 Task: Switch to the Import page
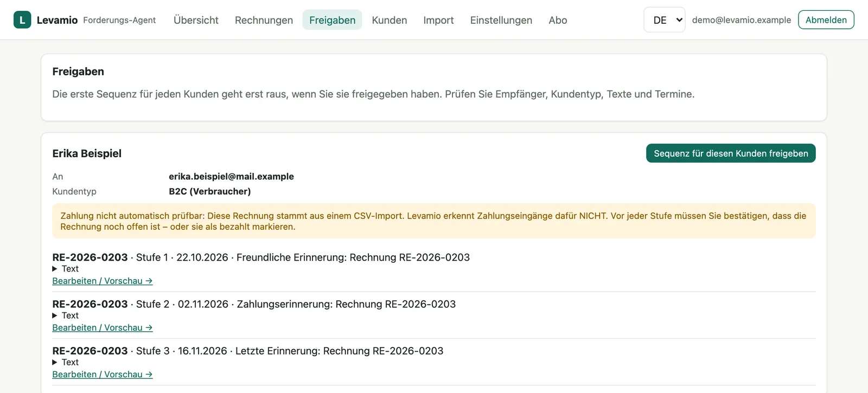pyautogui.click(x=438, y=20)
